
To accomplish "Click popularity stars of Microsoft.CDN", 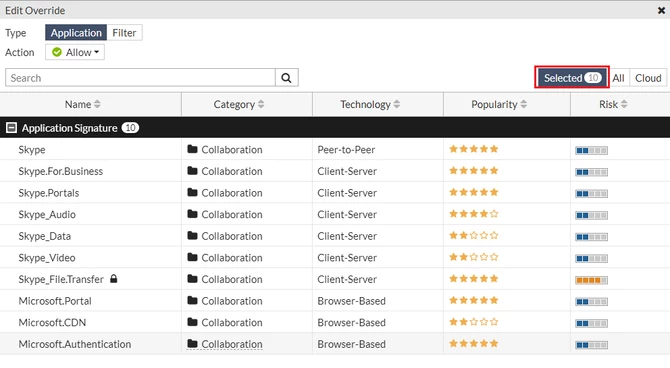I will tap(473, 322).
